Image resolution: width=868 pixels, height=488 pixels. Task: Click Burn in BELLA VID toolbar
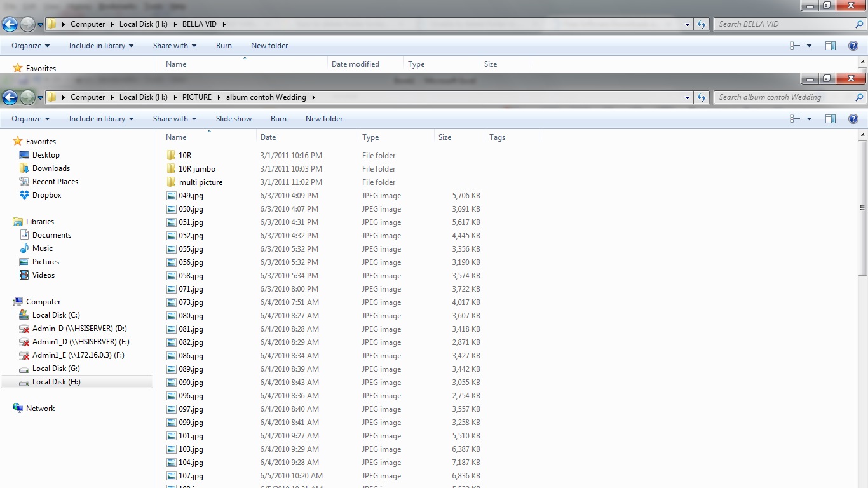tap(224, 46)
